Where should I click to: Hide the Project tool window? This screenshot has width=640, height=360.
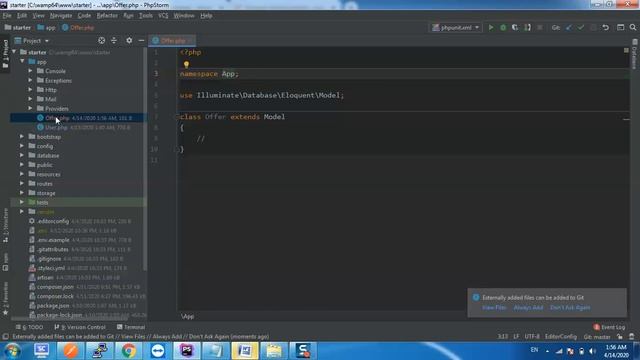coord(141,40)
